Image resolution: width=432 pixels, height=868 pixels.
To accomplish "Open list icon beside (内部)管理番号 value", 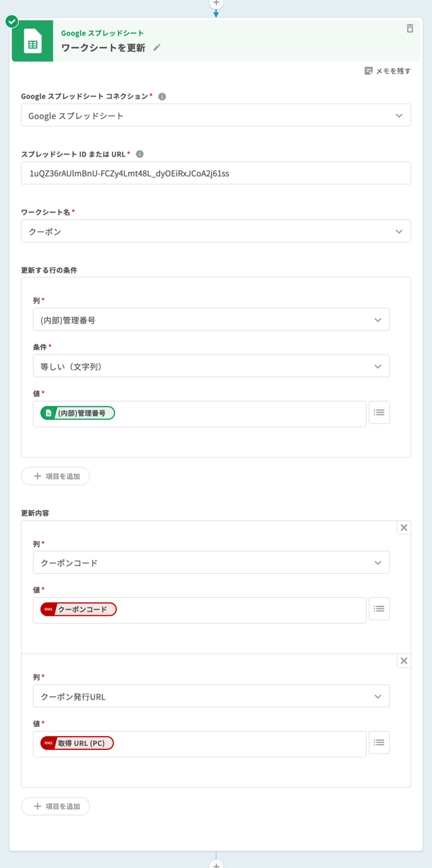I will 379,413.
